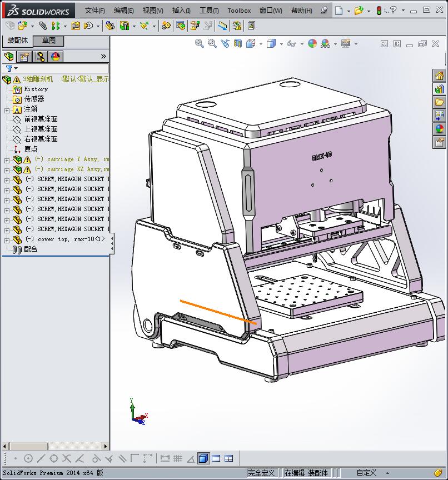This screenshot has height=480, width=448.
Task: Open the View Orientation dropdown arrow
Action: tap(261, 44)
